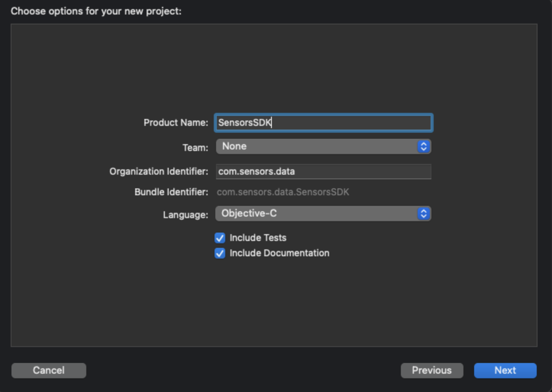Click the Team dropdown arrow stepper icon
The width and height of the screenshot is (552, 392).
tap(423, 146)
